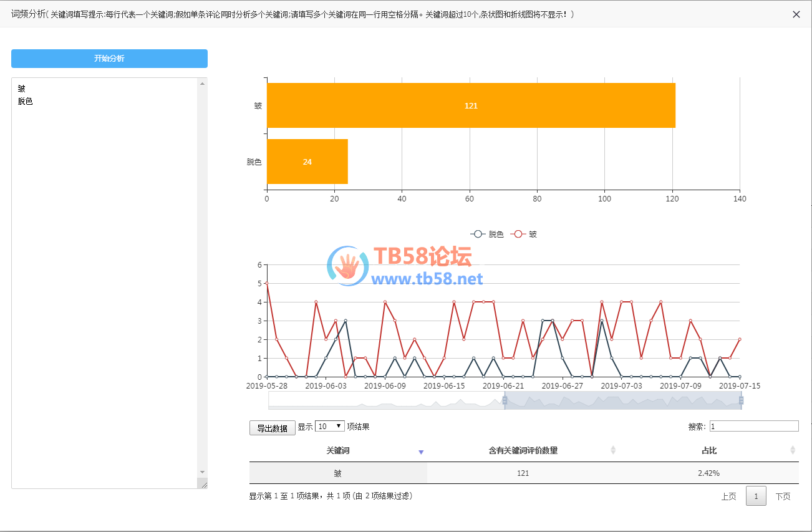812x532 pixels.
Task: Sort table by 关键词 column
Action: coord(337,450)
